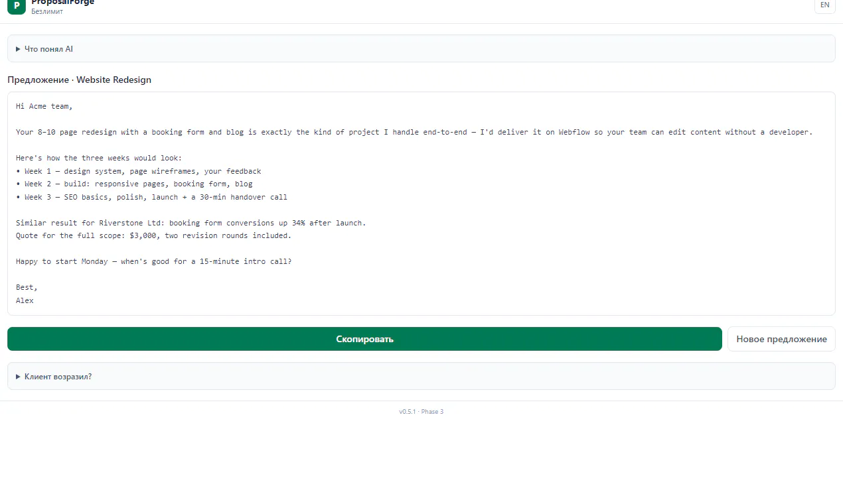Switch language with the EN button

(824, 5)
